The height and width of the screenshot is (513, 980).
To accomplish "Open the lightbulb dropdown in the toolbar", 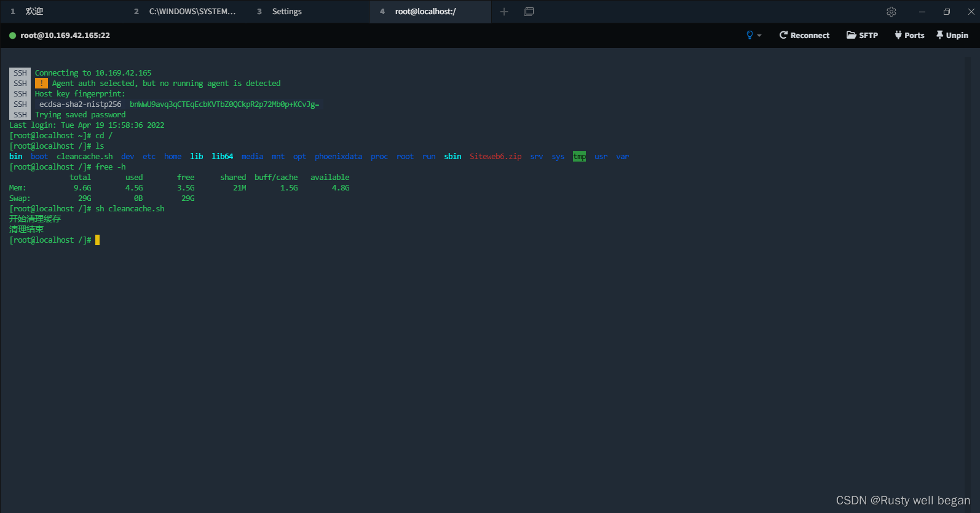I will pyautogui.click(x=754, y=35).
